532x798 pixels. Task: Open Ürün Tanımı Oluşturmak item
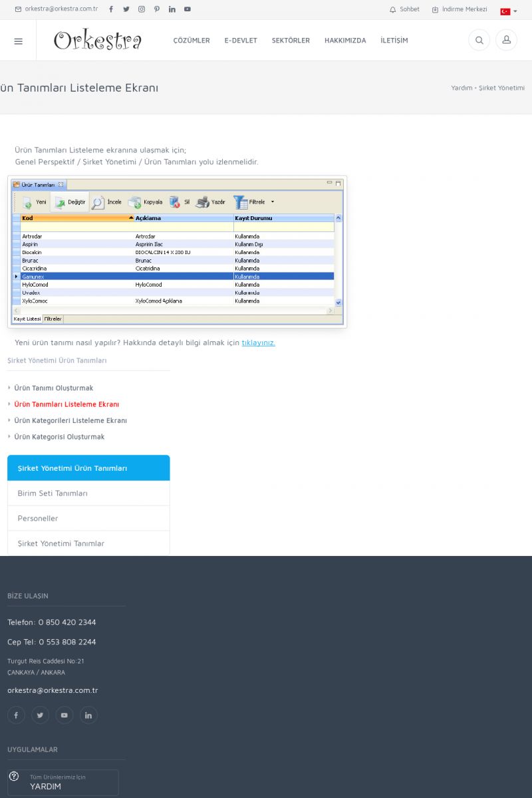pos(54,388)
